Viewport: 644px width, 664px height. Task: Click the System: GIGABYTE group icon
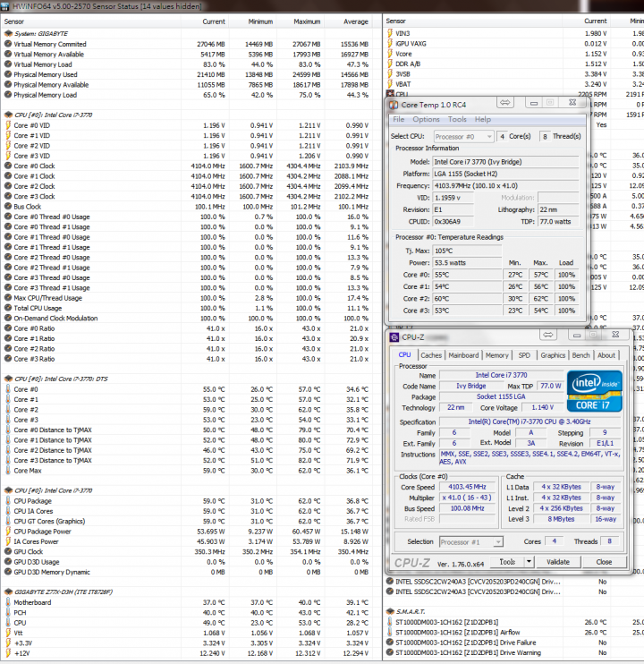(x=8, y=33)
